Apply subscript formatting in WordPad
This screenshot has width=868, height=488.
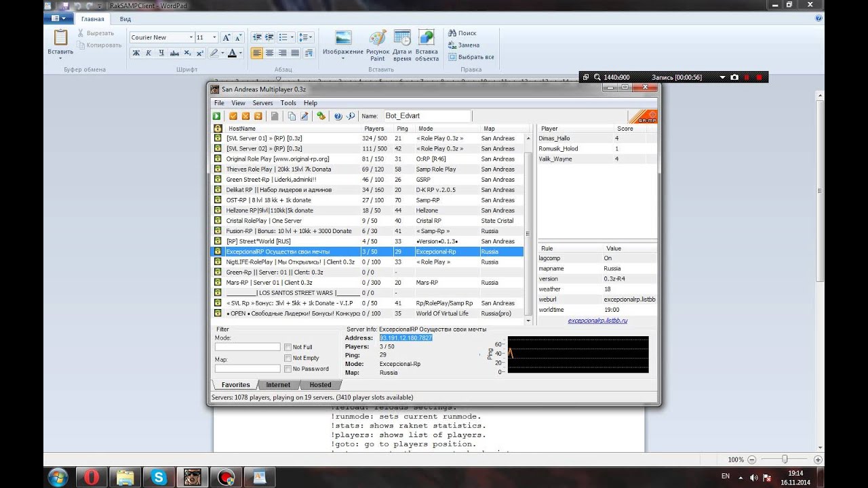[x=187, y=53]
